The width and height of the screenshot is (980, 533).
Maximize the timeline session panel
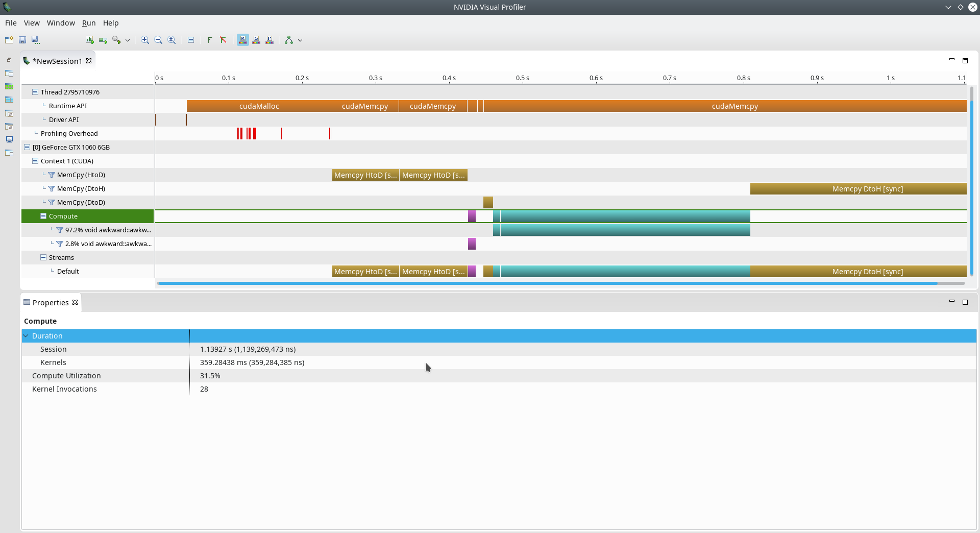point(965,60)
